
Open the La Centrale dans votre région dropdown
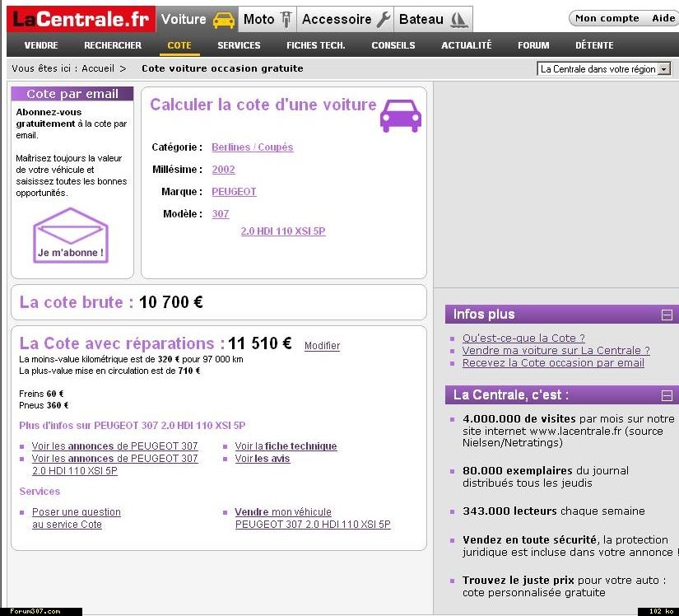(x=664, y=69)
